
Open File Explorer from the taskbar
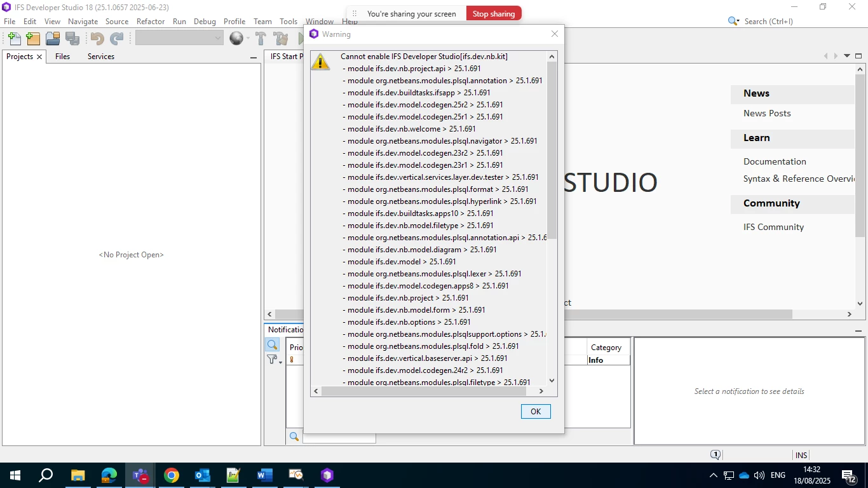pyautogui.click(x=78, y=475)
